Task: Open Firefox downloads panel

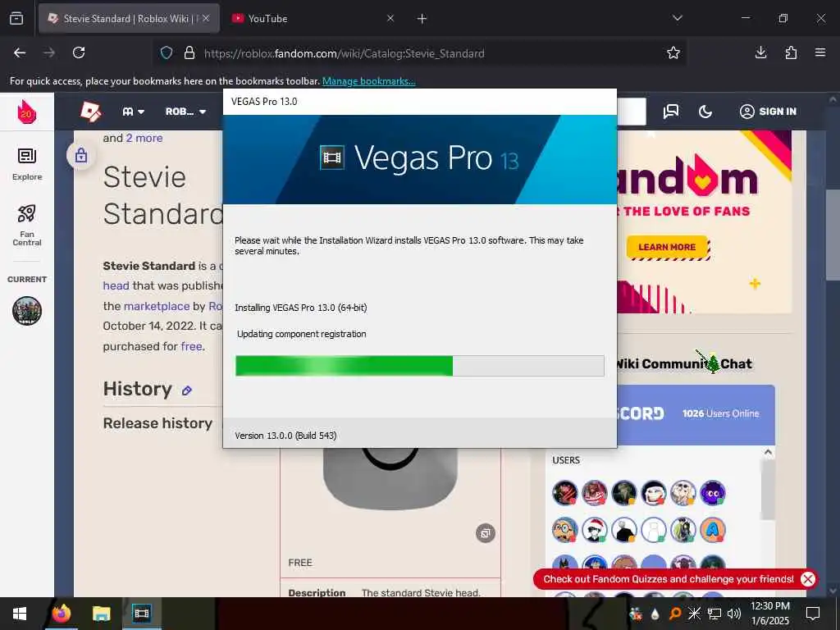Action: [760, 52]
